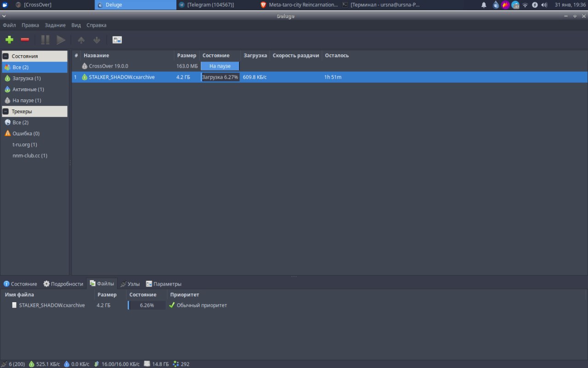
Task: Open the Справка menu
Action: tap(96, 25)
